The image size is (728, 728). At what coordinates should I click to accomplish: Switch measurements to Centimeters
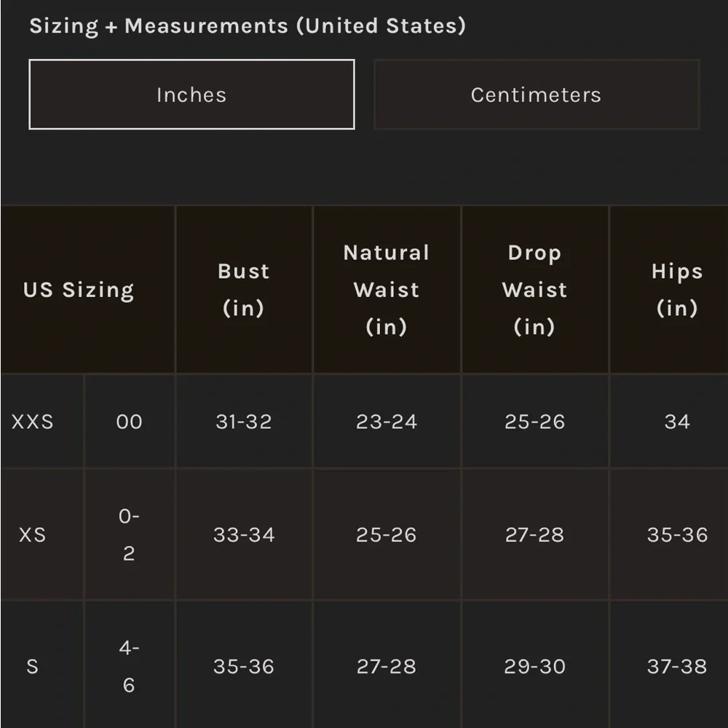(x=537, y=95)
